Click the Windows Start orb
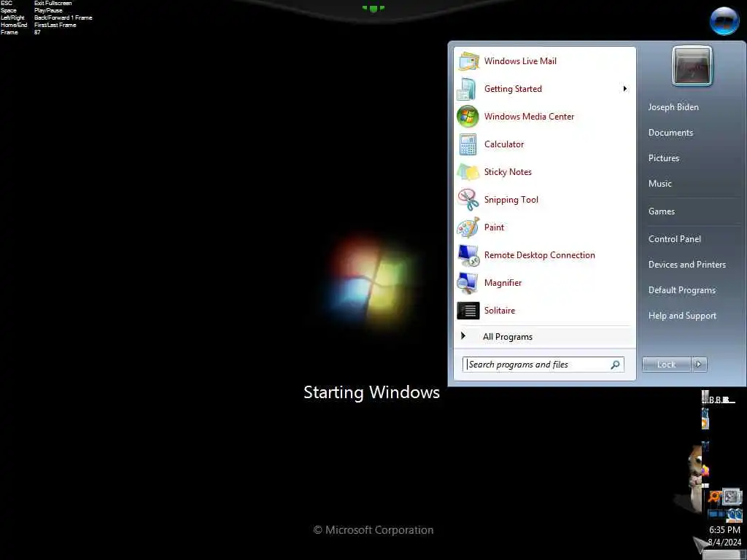Screen dimensions: 747x560 [x=724, y=21]
